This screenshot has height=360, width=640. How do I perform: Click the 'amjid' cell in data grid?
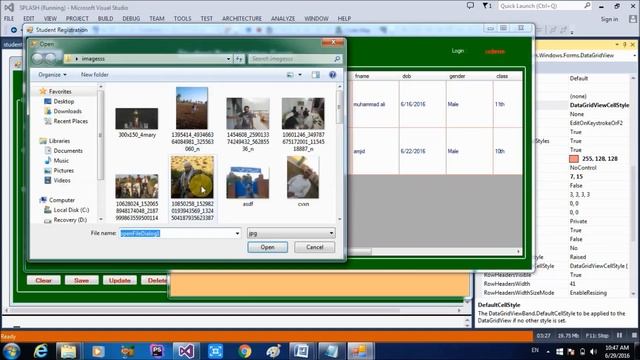pyautogui.click(x=375, y=151)
